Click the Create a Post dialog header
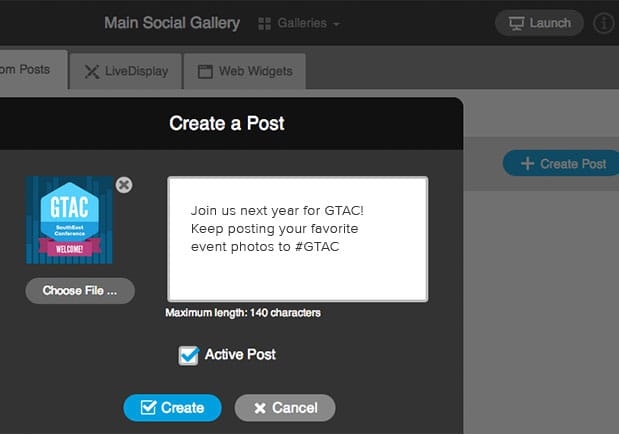The height and width of the screenshot is (435, 619). click(227, 124)
